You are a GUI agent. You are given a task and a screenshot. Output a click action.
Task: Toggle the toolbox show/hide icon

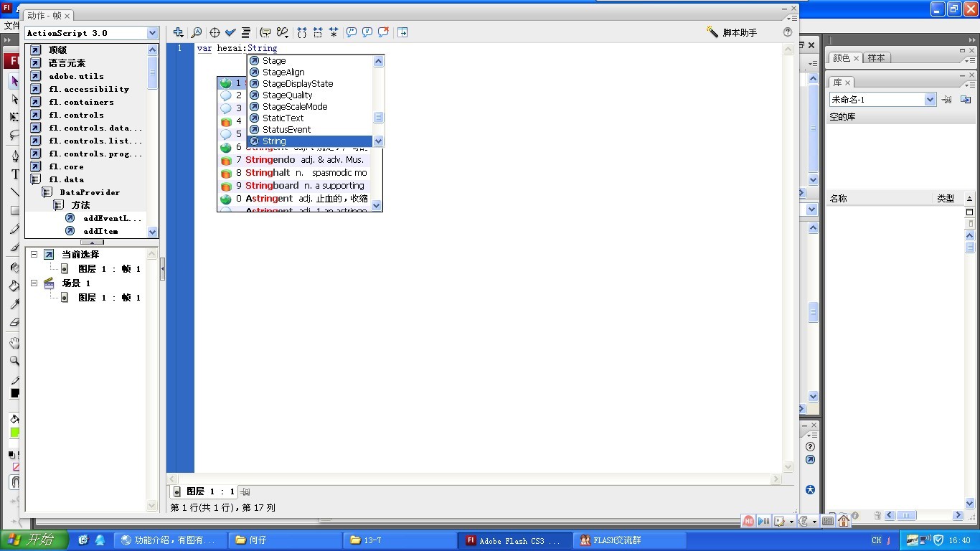pos(402,32)
